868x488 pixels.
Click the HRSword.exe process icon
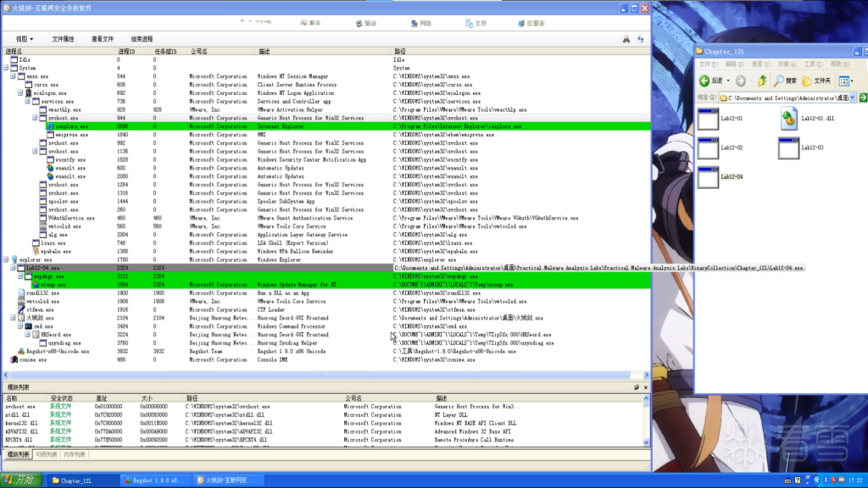[x=36, y=335]
